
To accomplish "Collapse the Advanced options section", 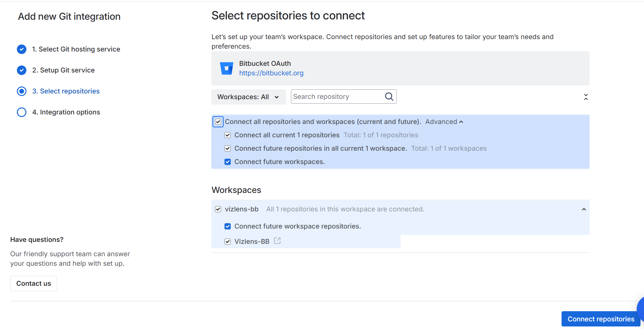I will coord(444,122).
